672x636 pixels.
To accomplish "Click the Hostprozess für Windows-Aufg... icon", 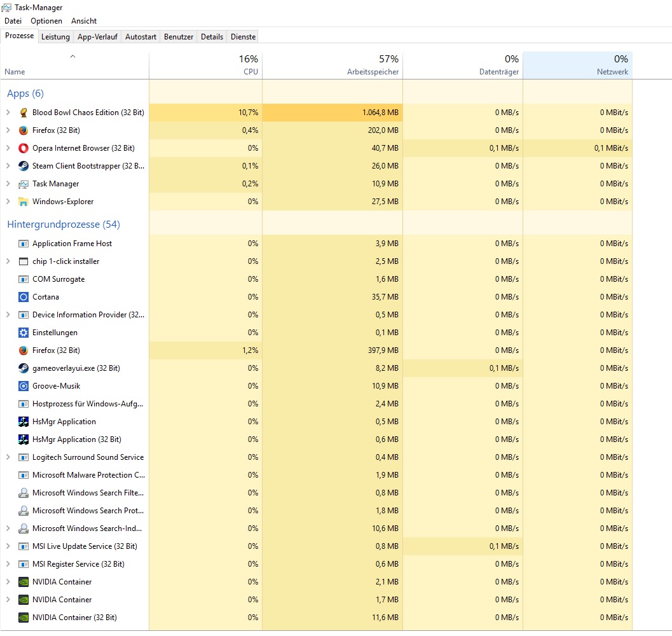I will (24, 404).
